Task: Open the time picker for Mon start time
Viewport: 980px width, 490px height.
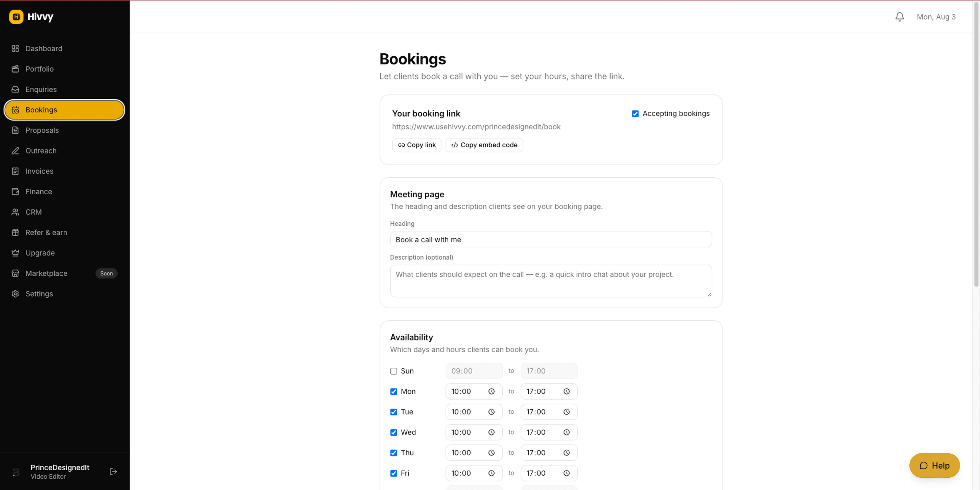Action: (x=491, y=391)
